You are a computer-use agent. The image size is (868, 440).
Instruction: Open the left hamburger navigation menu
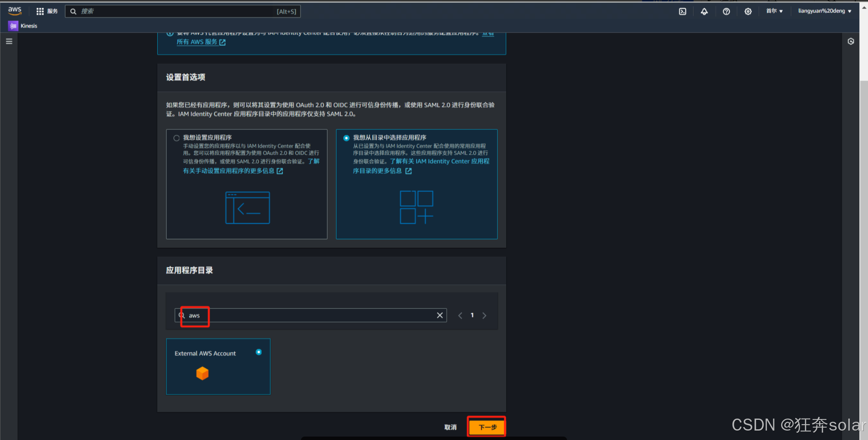click(x=9, y=42)
